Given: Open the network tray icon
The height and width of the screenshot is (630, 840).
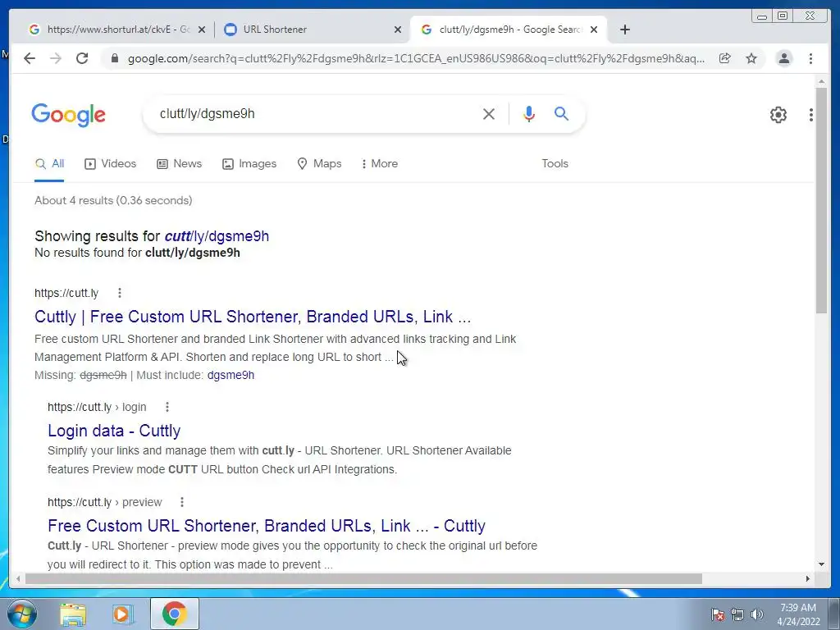Looking at the screenshot, I should tap(737, 614).
